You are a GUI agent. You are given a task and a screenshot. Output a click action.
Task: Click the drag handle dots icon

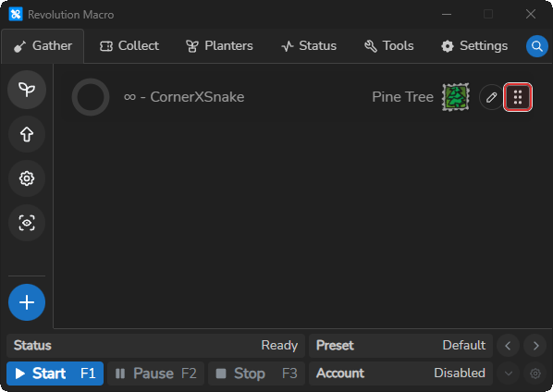tap(518, 97)
